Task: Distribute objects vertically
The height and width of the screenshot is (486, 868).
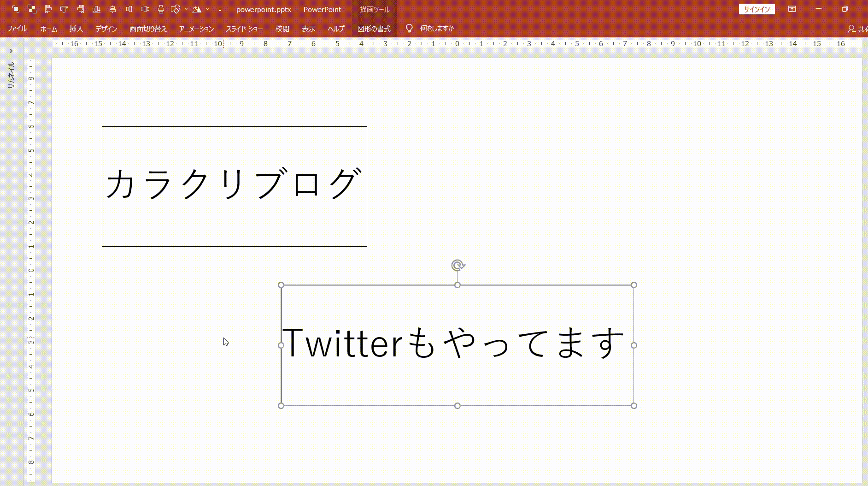Action: (161, 9)
